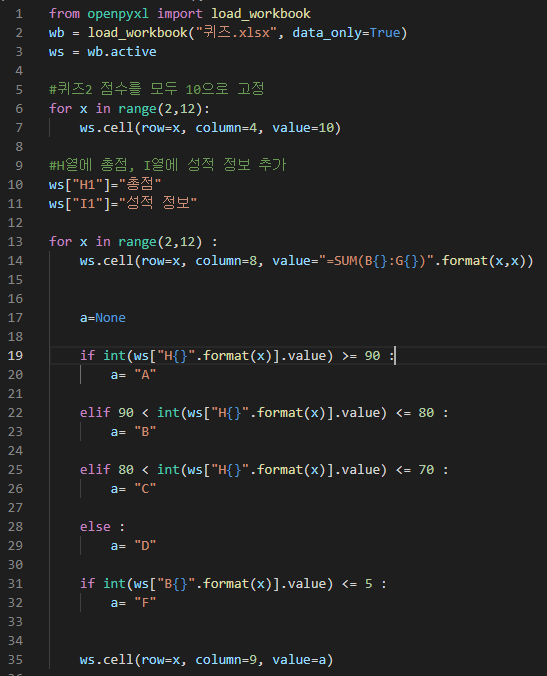Click '>= 90' on line 19
547x676 pixels.
(361, 356)
